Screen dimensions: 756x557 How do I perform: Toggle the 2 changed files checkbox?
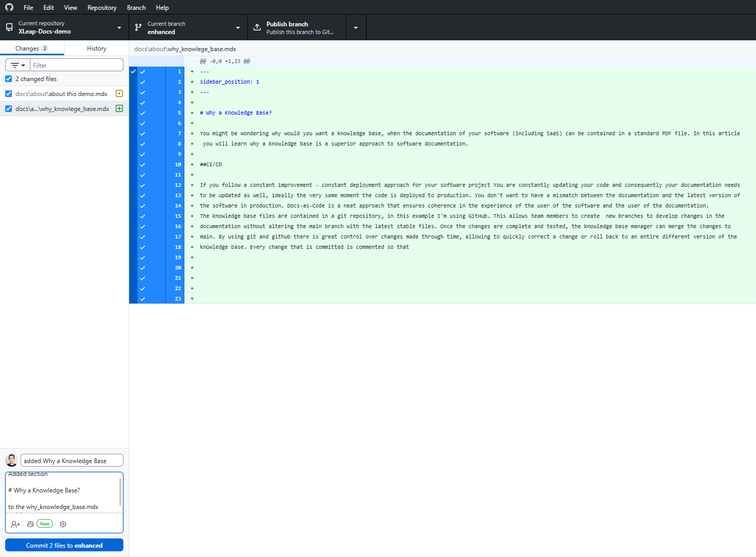[x=9, y=79]
